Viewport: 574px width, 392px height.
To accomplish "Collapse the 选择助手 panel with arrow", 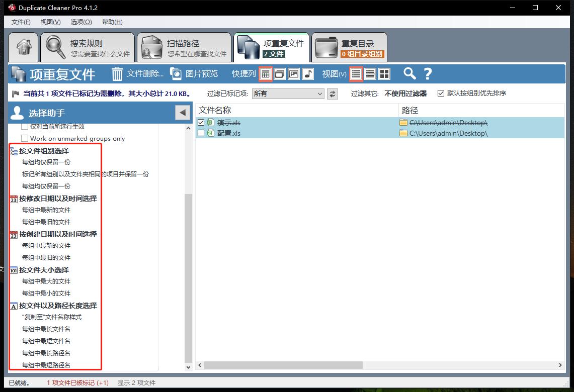I will [x=183, y=113].
